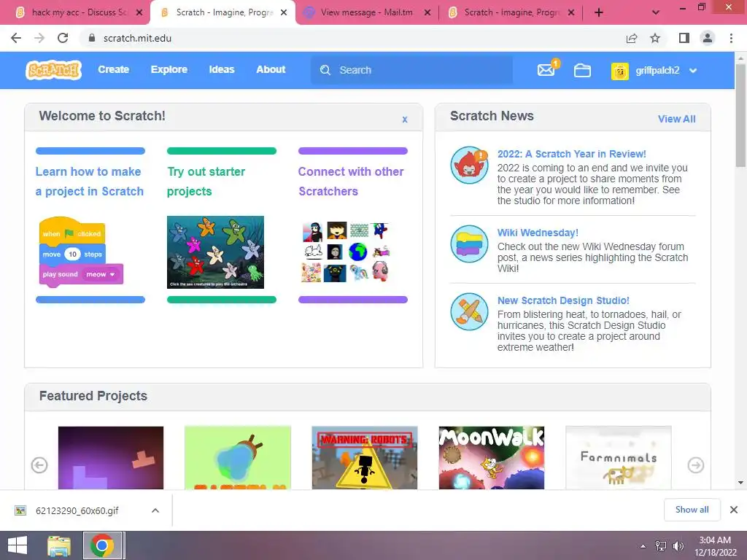Open a new tab with plus button

599,12
